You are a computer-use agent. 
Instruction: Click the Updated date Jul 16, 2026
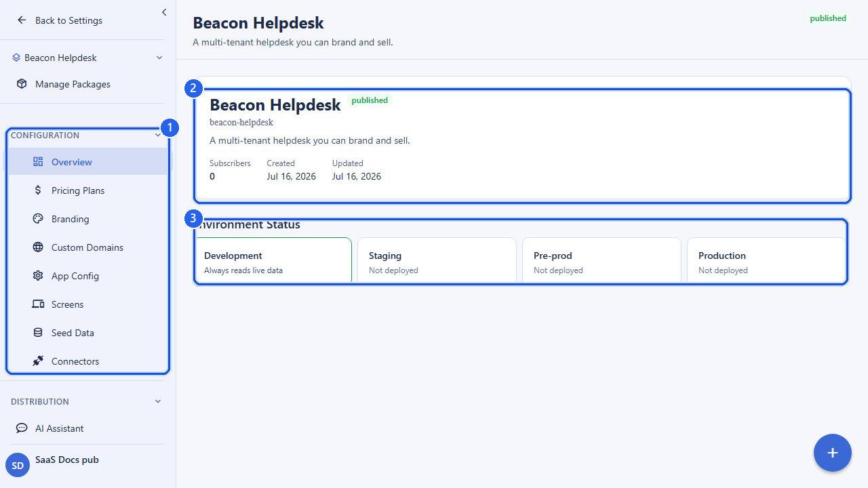point(357,176)
